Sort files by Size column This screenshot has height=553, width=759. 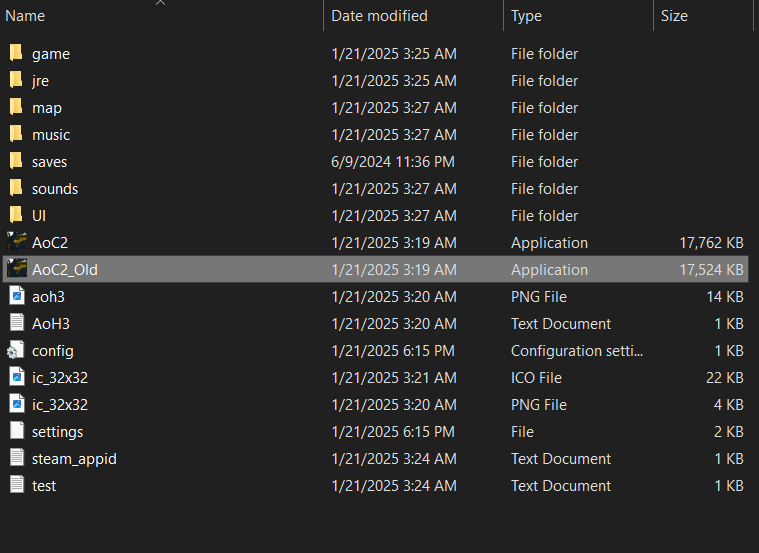[674, 16]
